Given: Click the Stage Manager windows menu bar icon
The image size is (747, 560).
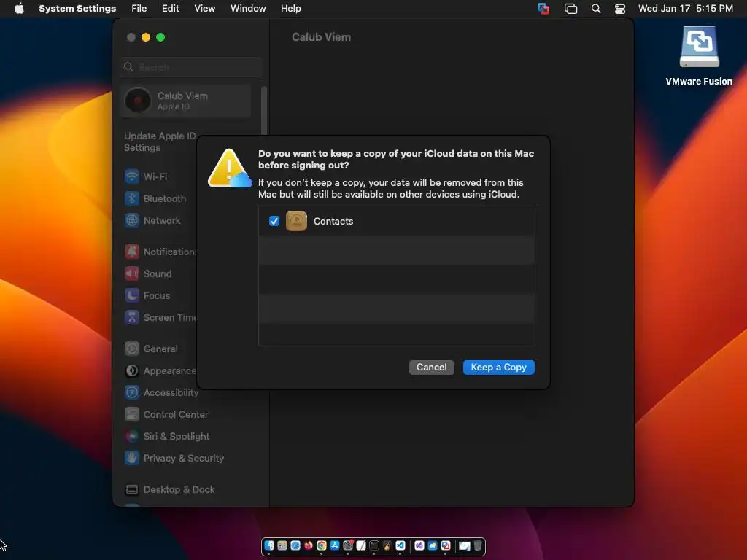Looking at the screenshot, I should coord(570,8).
